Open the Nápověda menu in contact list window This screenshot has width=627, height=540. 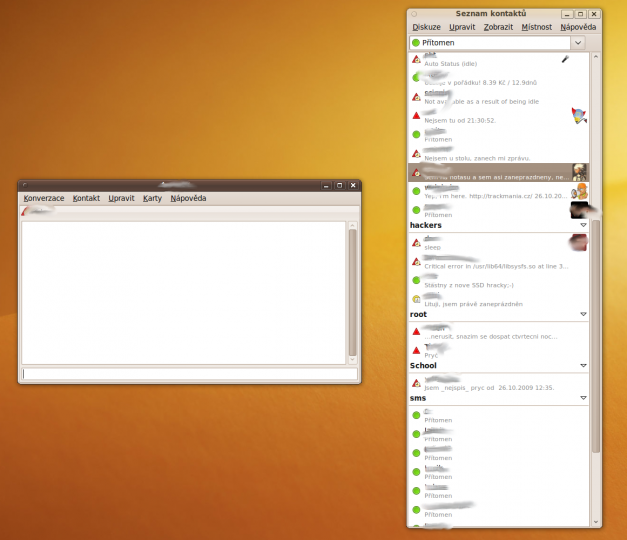click(578, 27)
